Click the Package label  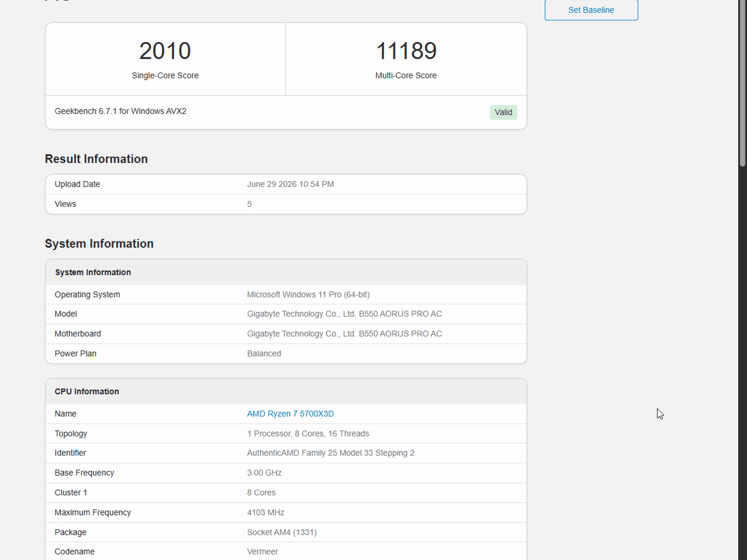click(70, 532)
